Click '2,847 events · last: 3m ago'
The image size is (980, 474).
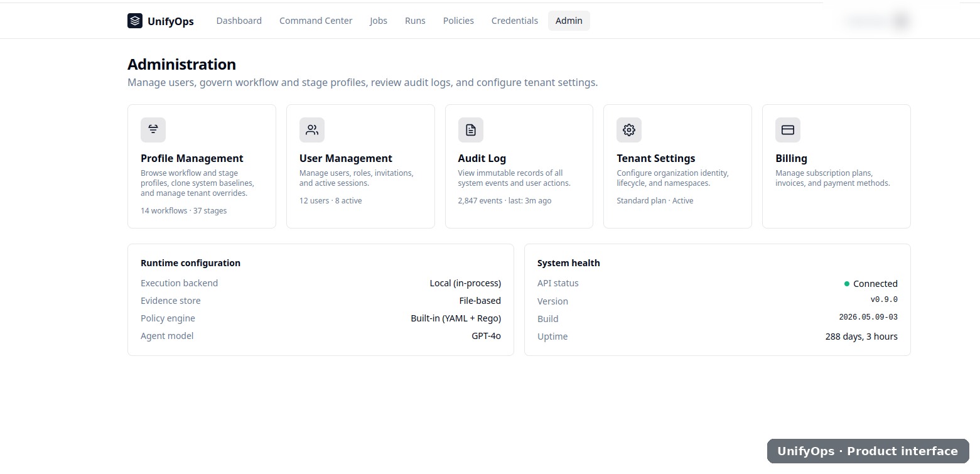click(505, 201)
